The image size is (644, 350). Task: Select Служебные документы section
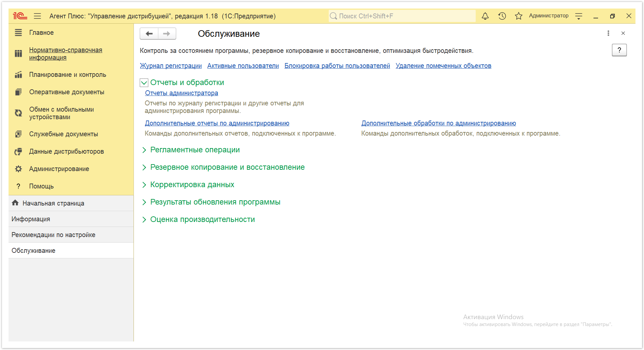click(63, 134)
